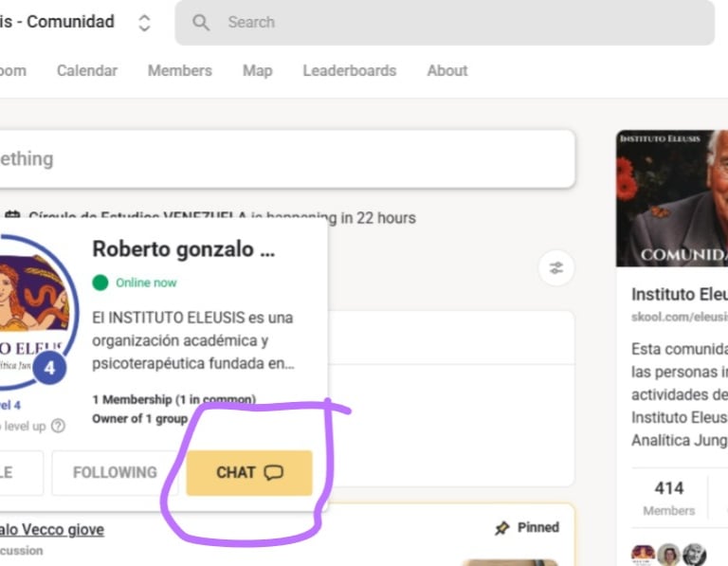Screen dimensions: 728x566
Task: Click the level 4 badge on avatar
Action: click(x=49, y=368)
